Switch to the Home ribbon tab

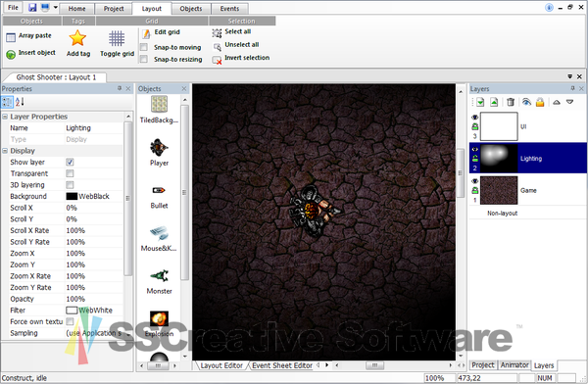[76, 9]
